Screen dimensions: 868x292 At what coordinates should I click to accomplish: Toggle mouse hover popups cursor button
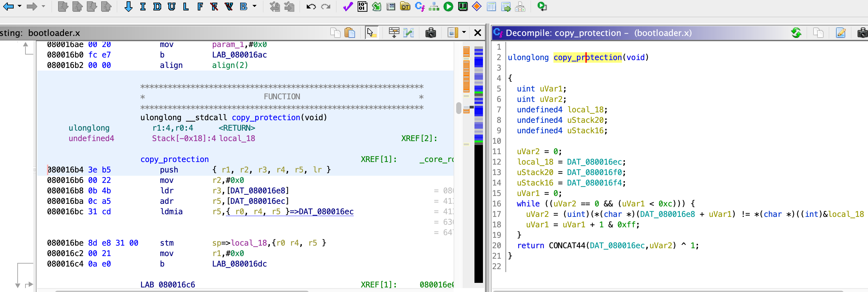coord(371,33)
